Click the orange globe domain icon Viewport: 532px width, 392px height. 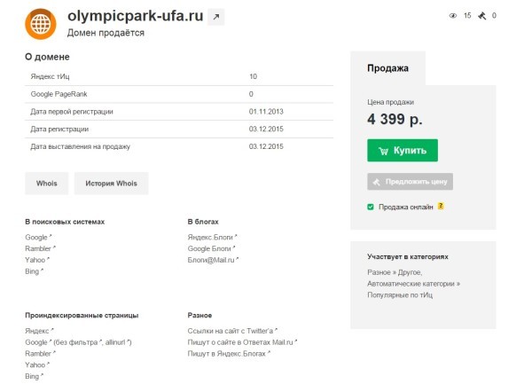point(41,24)
